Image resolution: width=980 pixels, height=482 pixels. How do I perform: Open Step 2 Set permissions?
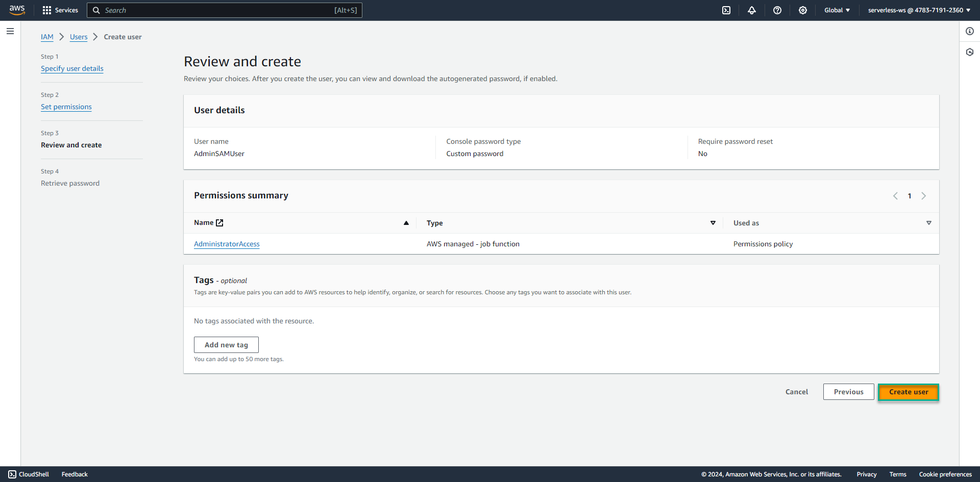[66, 107]
